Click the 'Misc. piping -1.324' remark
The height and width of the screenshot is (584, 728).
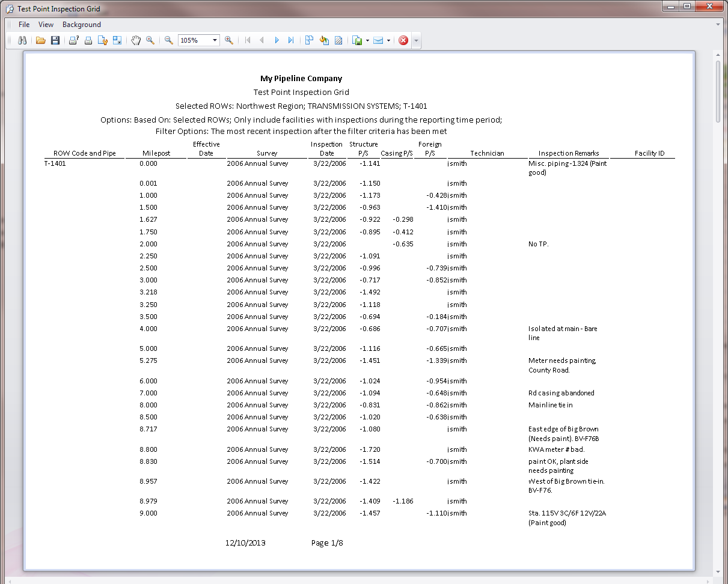click(567, 168)
